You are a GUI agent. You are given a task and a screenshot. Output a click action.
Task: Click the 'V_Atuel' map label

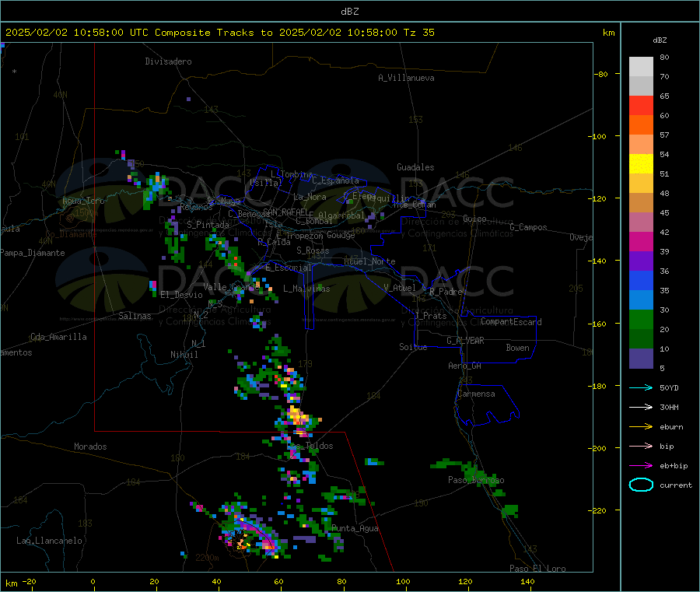(x=400, y=288)
